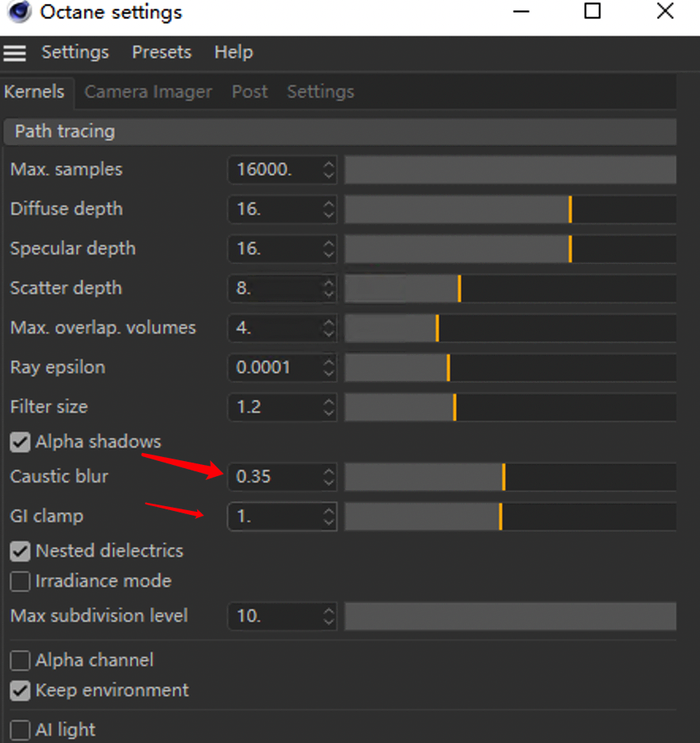Screen dimensions: 700x743
Task: Open the hamburger menu icon
Action: click(15, 53)
